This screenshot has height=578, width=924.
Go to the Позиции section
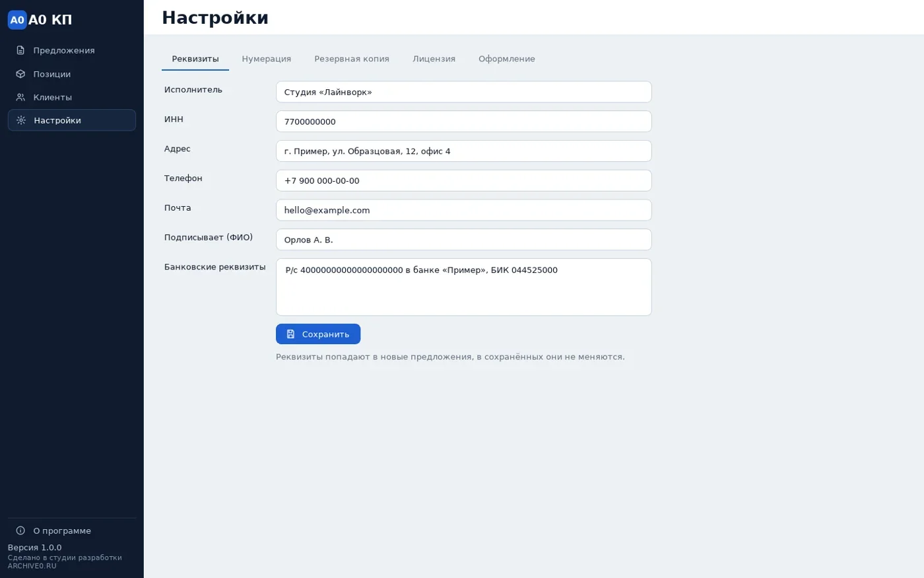(x=72, y=74)
